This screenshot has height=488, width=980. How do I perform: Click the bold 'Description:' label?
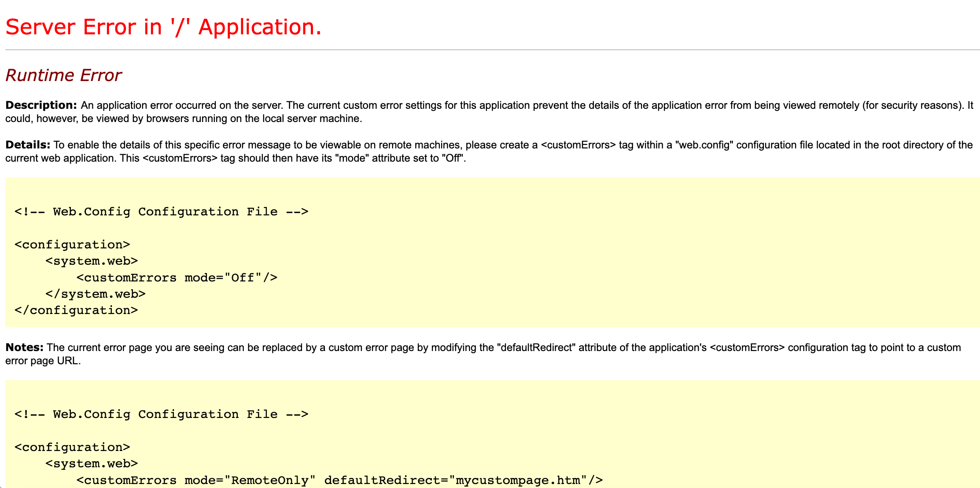tap(41, 105)
